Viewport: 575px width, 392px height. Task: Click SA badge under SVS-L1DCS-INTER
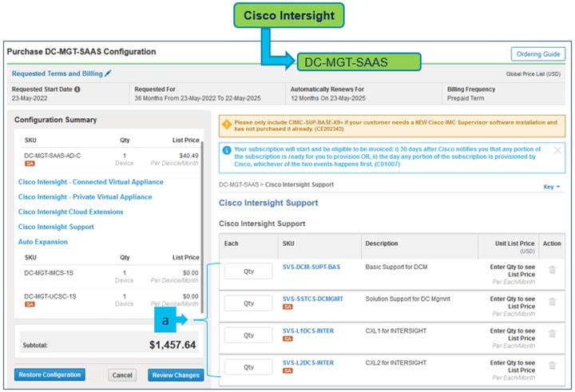coord(287,339)
